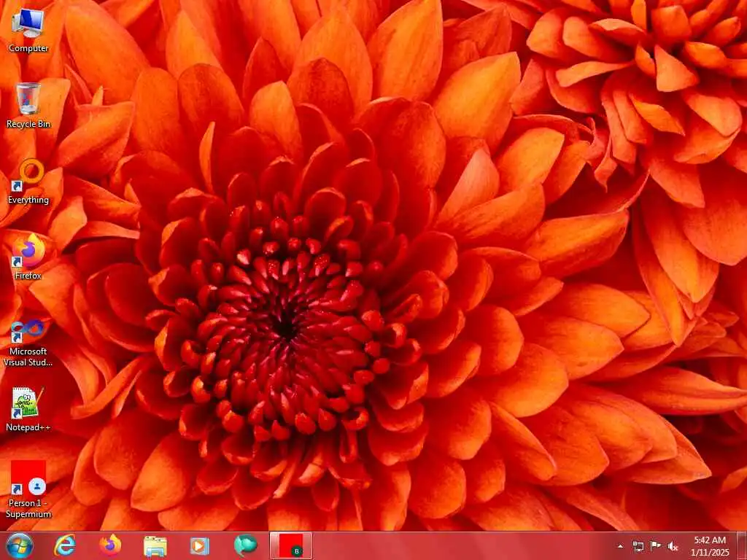
Task: Select the Microsoft Visual Studio shortcut
Action: pyautogui.click(x=28, y=343)
